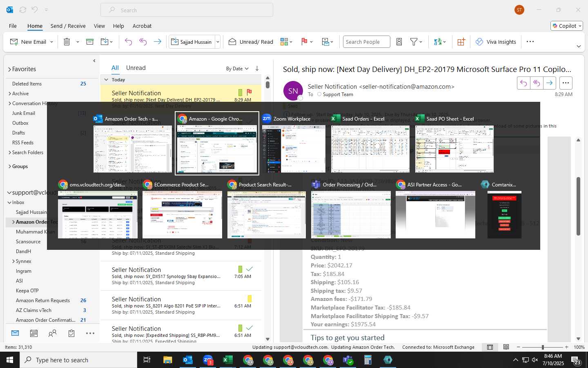
Task: Click the Copilot button
Action: (x=567, y=26)
